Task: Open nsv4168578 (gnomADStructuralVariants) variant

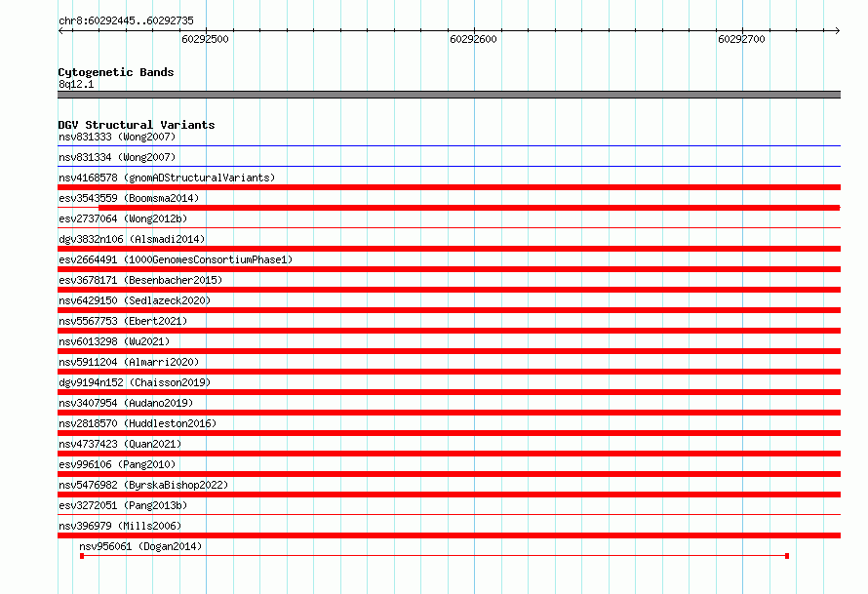Action: click(x=167, y=178)
